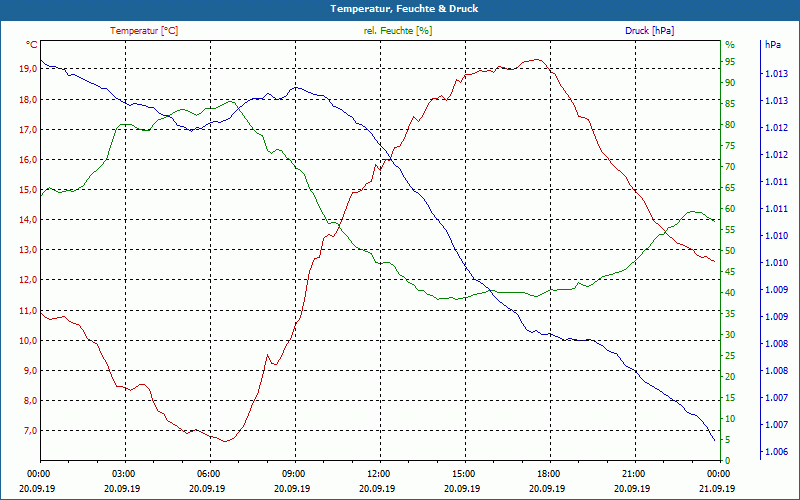800x500 pixels.
Task: Click green humidity axis tick 25
Action: point(730,356)
